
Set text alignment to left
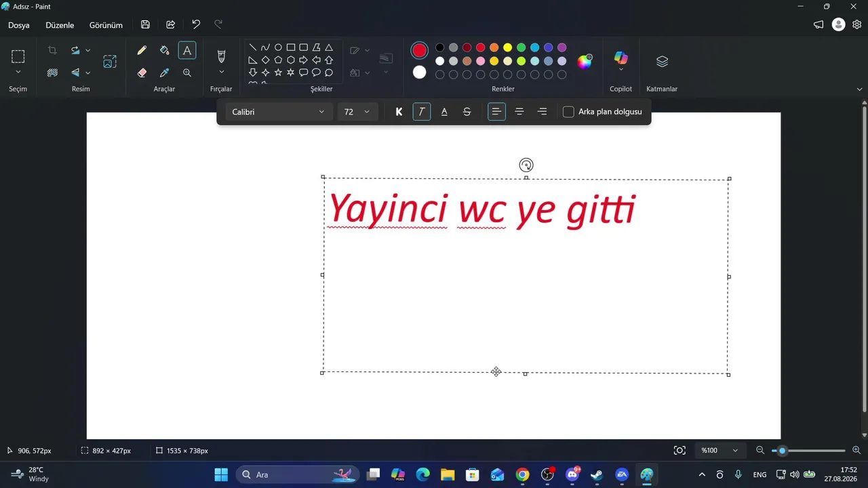[496, 112]
